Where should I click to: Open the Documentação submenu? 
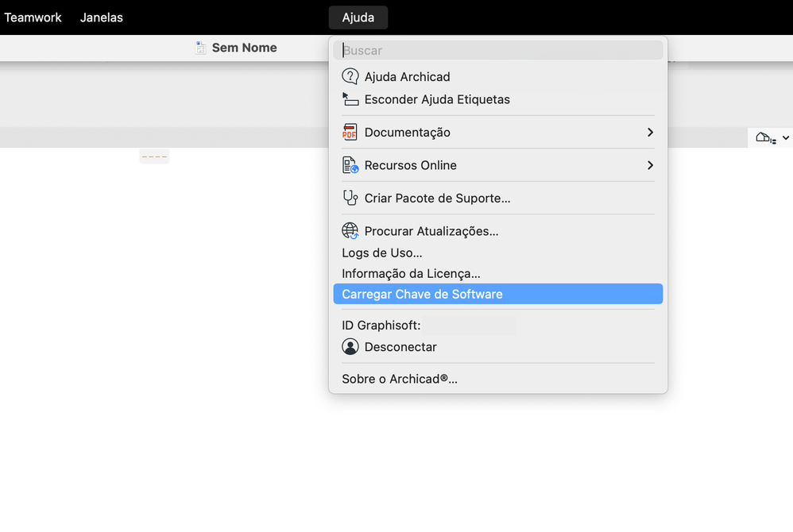click(498, 133)
